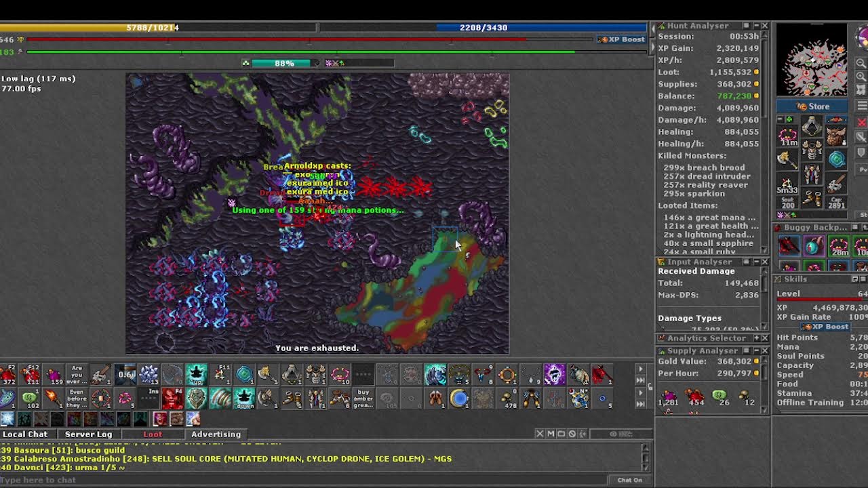
Task: Click the Balance value 787,230
Action: point(734,96)
